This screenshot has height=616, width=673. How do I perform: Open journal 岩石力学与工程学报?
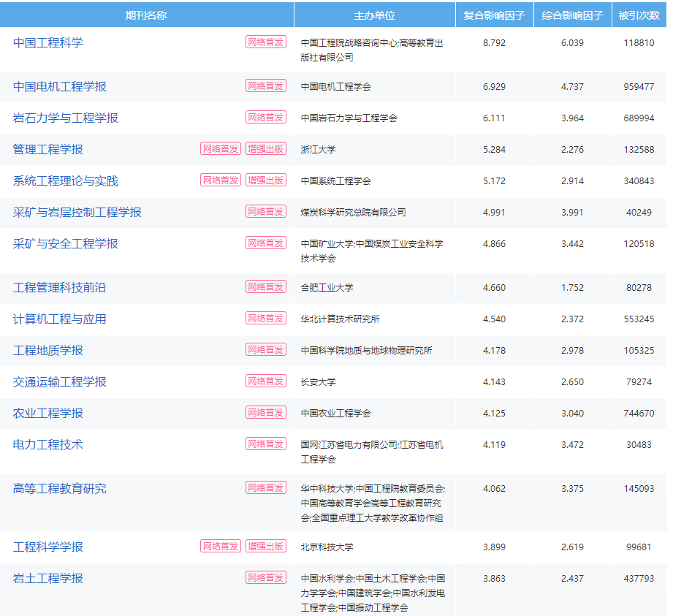point(65,118)
